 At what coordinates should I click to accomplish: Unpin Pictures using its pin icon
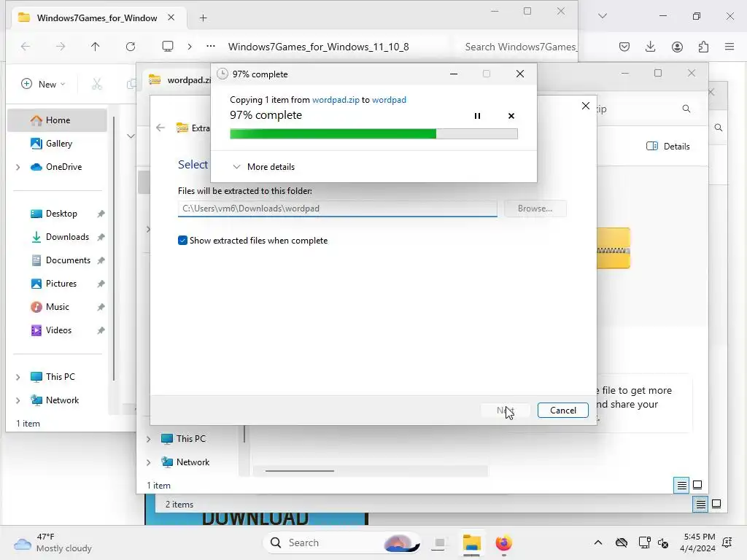coord(101,284)
